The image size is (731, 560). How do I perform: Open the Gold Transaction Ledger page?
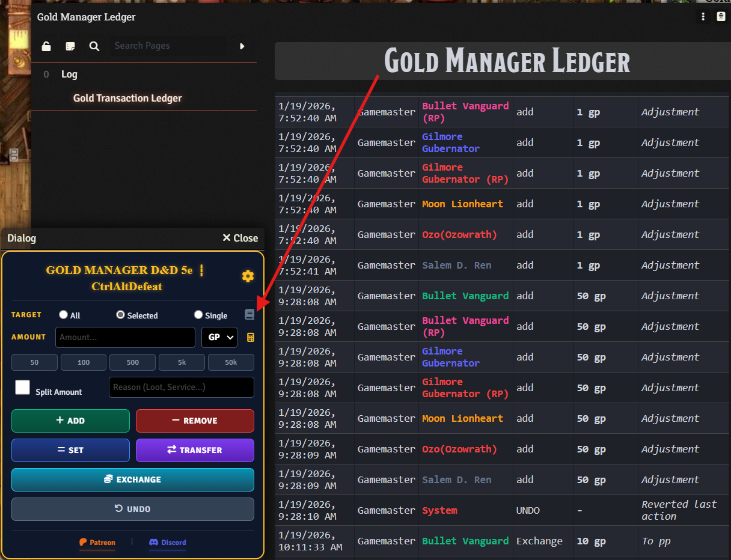[x=127, y=98]
